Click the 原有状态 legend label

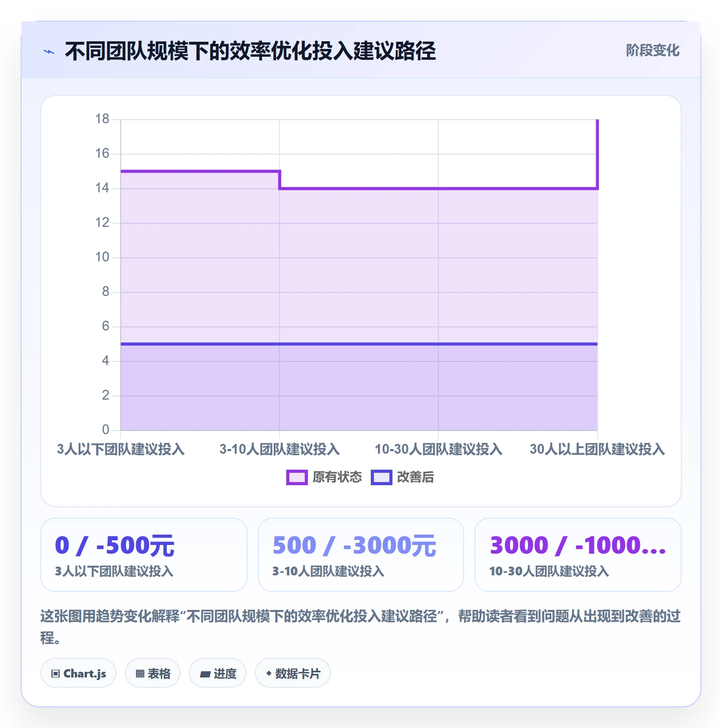337,477
